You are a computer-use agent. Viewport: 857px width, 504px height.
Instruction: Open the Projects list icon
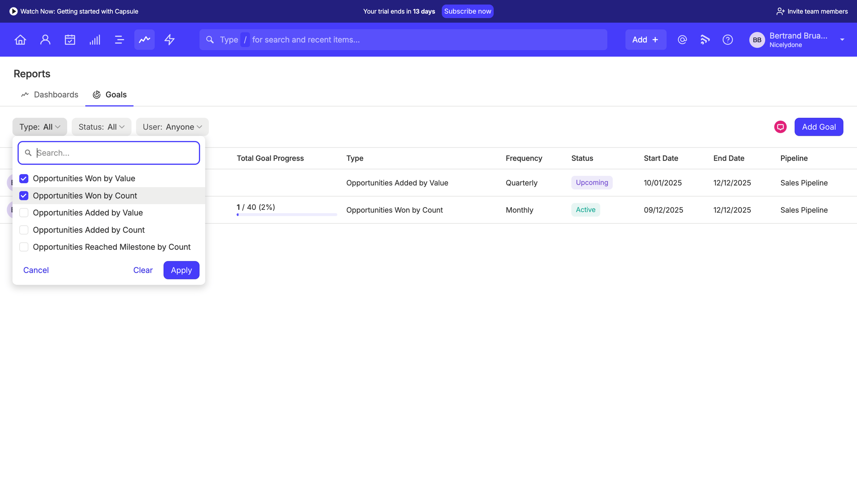click(120, 40)
